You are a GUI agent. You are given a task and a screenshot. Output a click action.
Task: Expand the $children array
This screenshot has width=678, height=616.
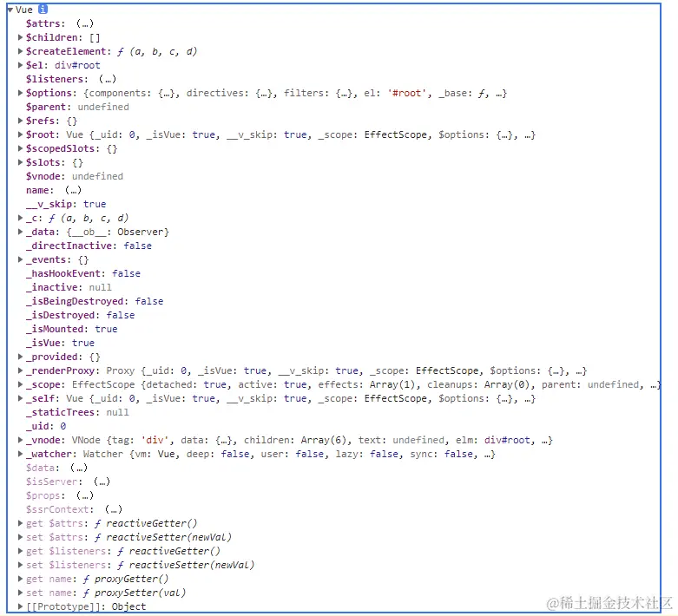coord(20,37)
